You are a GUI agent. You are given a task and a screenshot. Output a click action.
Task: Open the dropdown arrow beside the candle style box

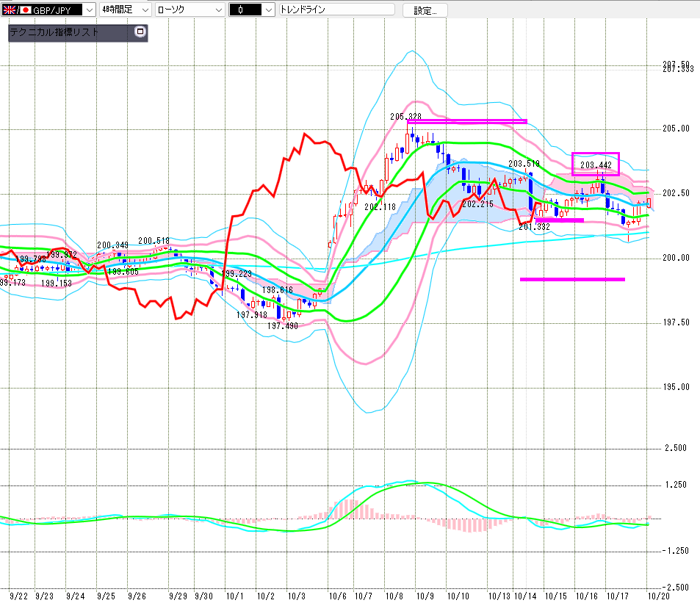coord(268,10)
